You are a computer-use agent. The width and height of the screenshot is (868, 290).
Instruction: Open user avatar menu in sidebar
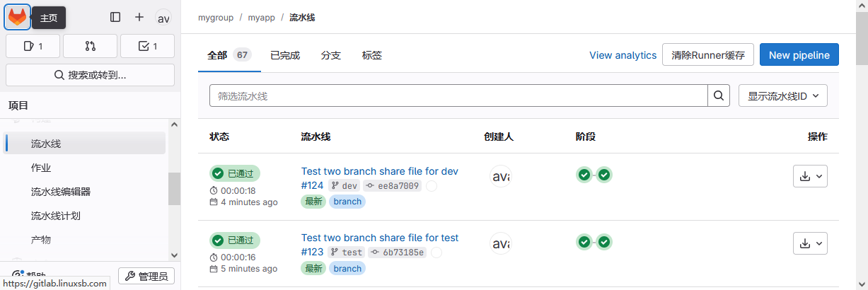pyautogui.click(x=163, y=18)
